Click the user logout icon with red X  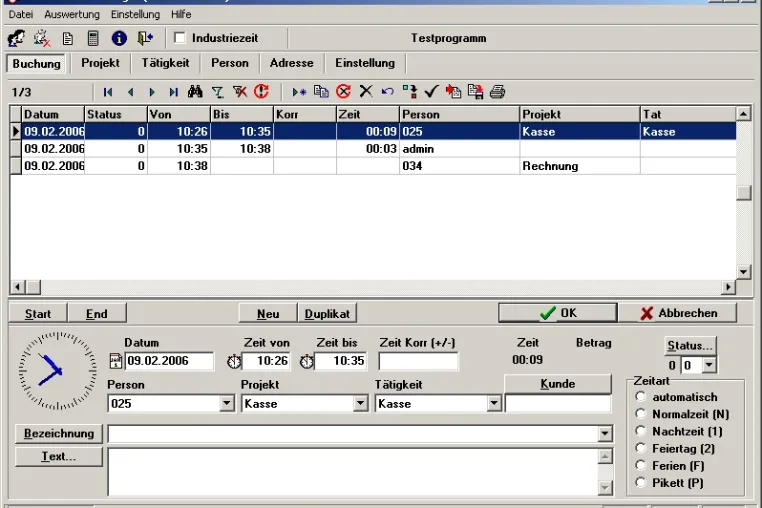click(x=42, y=38)
